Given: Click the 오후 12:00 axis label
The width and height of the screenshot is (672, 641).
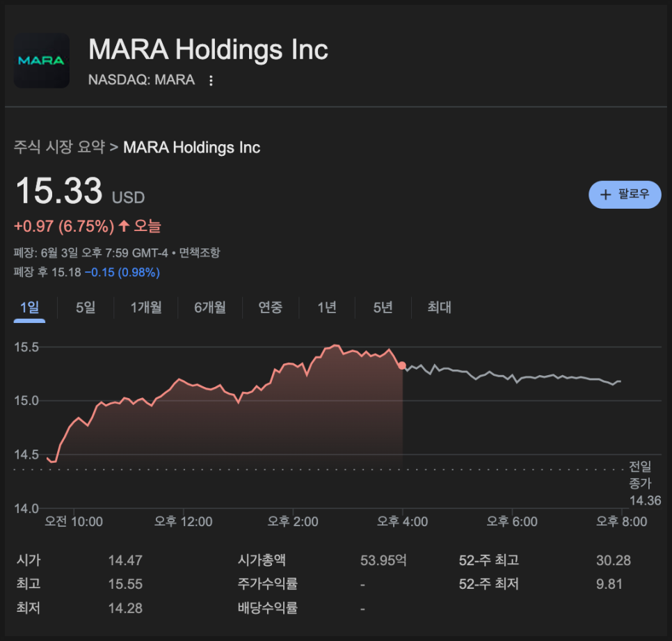Looking at the screenshot, I should (184, 521).
